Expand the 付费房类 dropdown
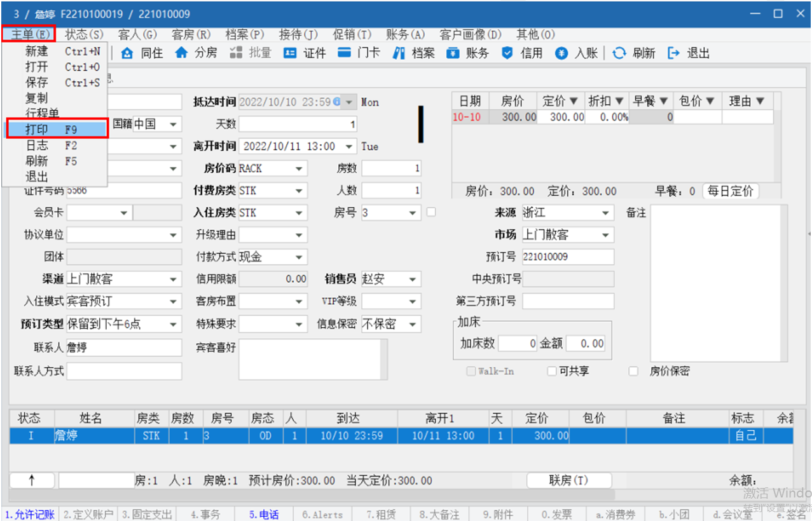Screen dimensions: 812x521 (299, 191)
